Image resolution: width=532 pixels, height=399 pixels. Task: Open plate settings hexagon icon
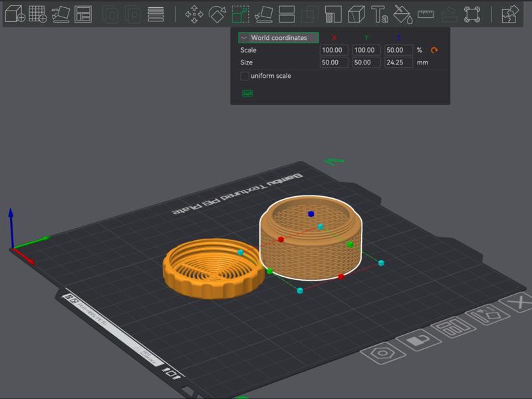tap(384, 353)
